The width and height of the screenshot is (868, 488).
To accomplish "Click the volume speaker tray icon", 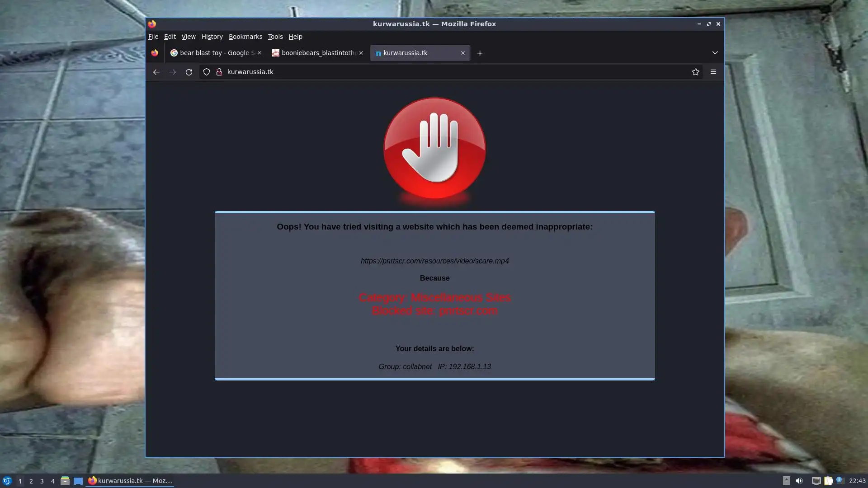I will 799,481.
